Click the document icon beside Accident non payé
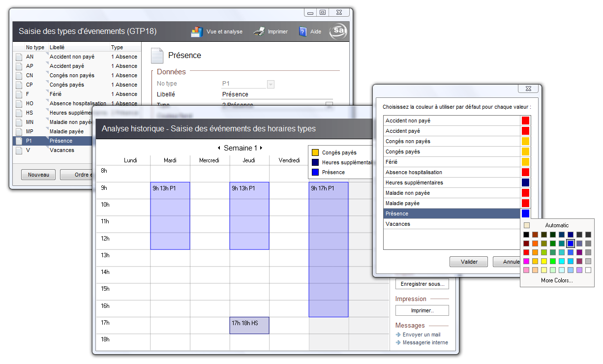 click(19, 57)
